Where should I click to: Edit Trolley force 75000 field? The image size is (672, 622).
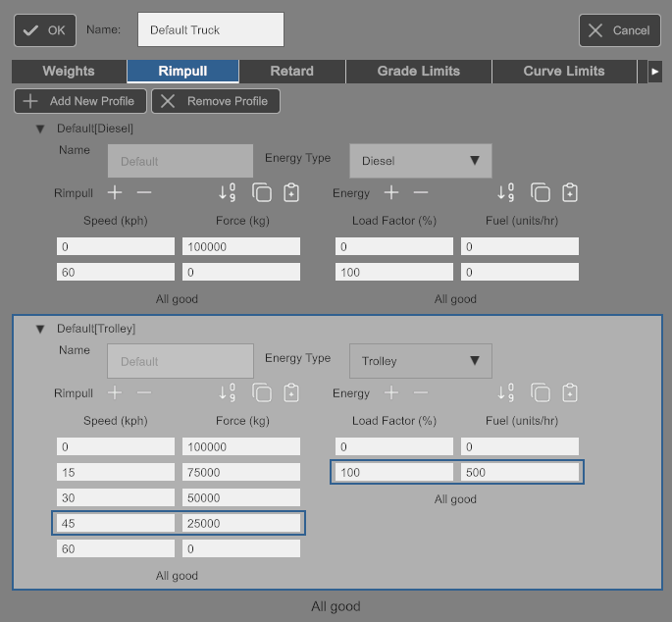pyautogui.click(x=241, y=472)
